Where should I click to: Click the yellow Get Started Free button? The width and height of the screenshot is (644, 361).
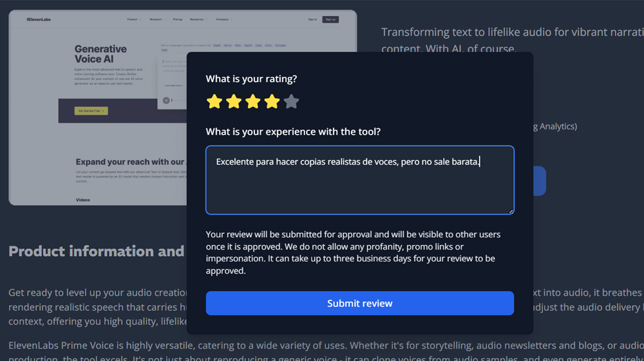tap(91, 111)
